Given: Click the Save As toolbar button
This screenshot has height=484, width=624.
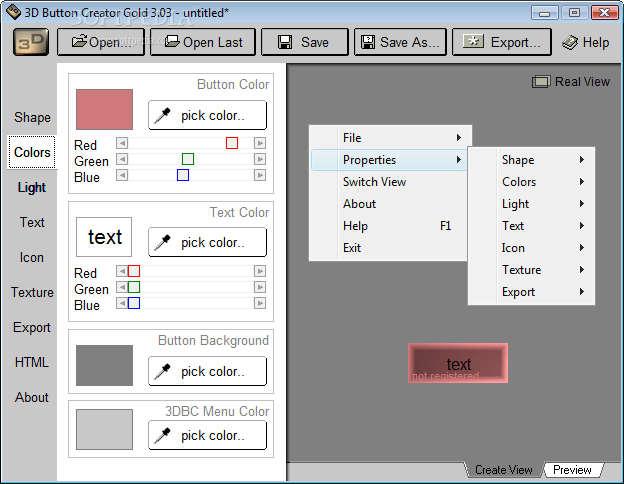Looking at the screenshot, I should coord(400,42).
